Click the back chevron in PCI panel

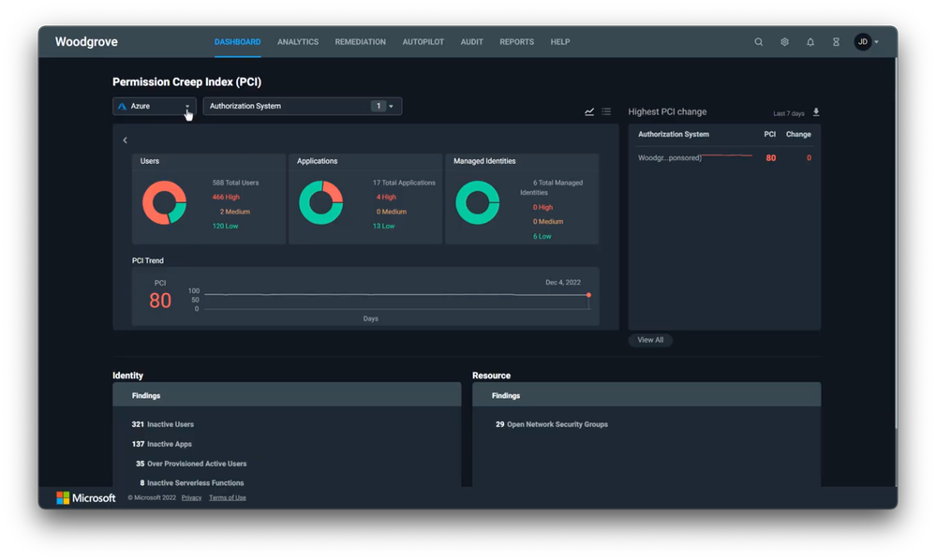pyautogui.click(x=125, y=140)
